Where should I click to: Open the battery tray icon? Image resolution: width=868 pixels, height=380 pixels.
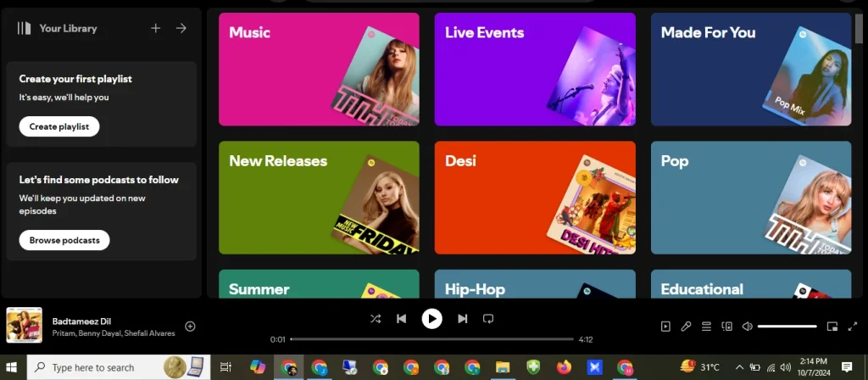coord(755,366)
